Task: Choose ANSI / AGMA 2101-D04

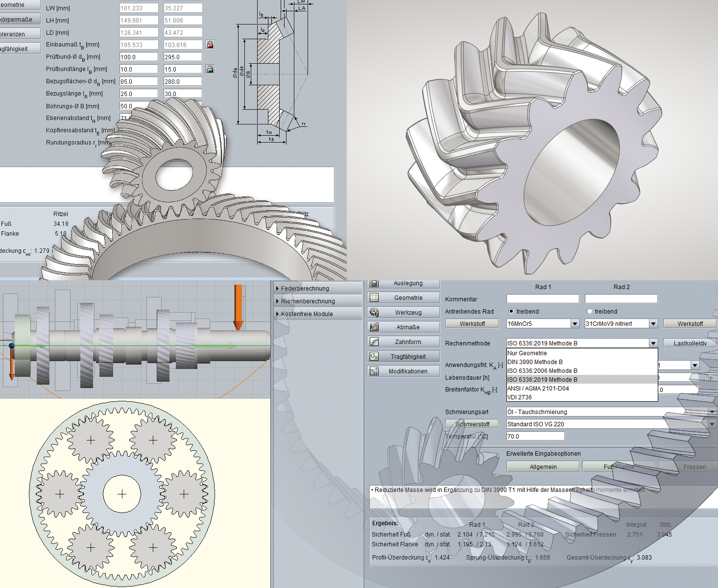Action: pyautogui.click(x=582, y=389)
